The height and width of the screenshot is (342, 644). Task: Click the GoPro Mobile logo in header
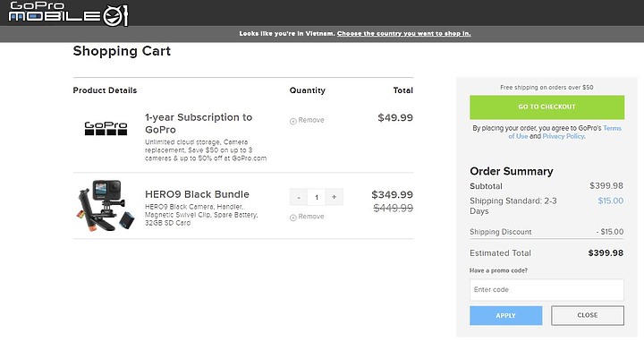68,13
